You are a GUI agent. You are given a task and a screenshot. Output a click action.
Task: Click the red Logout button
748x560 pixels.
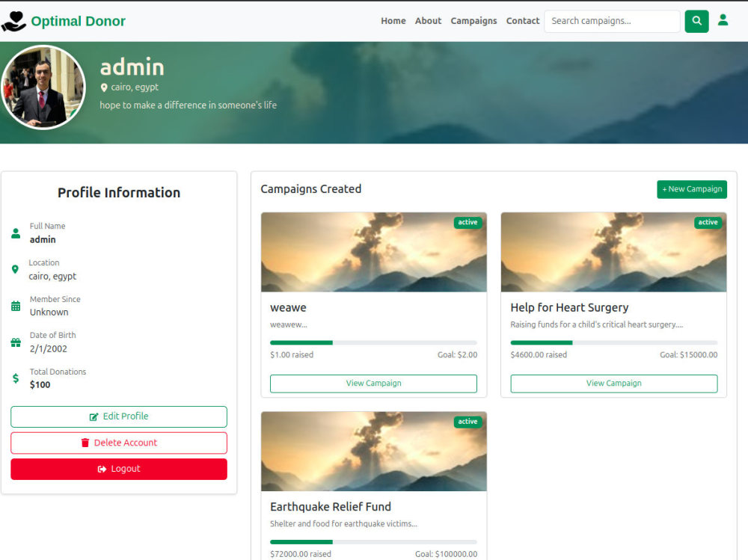point(119,469)
